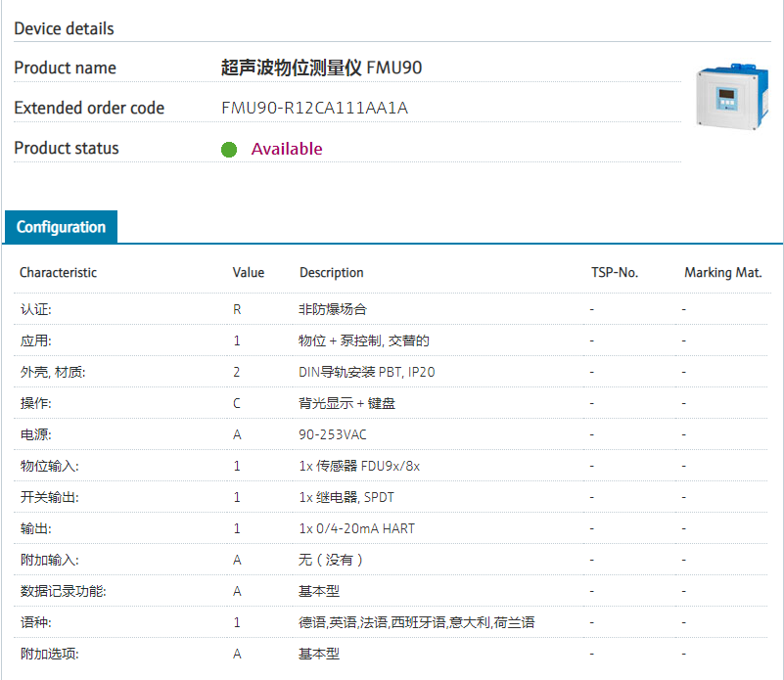The image size is (784, 680).
Task: Click the green product status indicator dot
Action: pyautogui.click(x=229, y=150)
